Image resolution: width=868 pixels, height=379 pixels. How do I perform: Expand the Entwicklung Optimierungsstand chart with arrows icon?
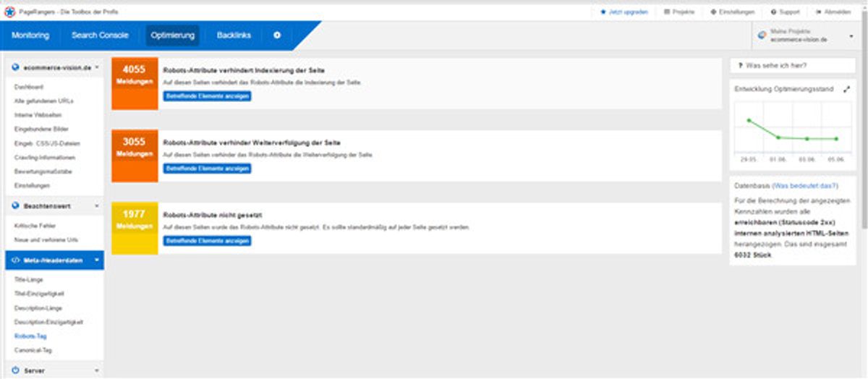coord(848,89)
